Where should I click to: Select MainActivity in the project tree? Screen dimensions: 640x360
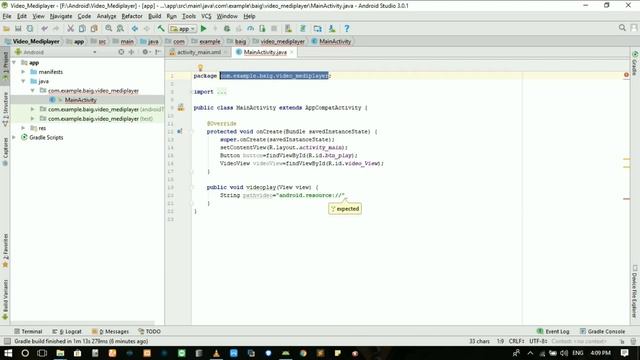80,100
